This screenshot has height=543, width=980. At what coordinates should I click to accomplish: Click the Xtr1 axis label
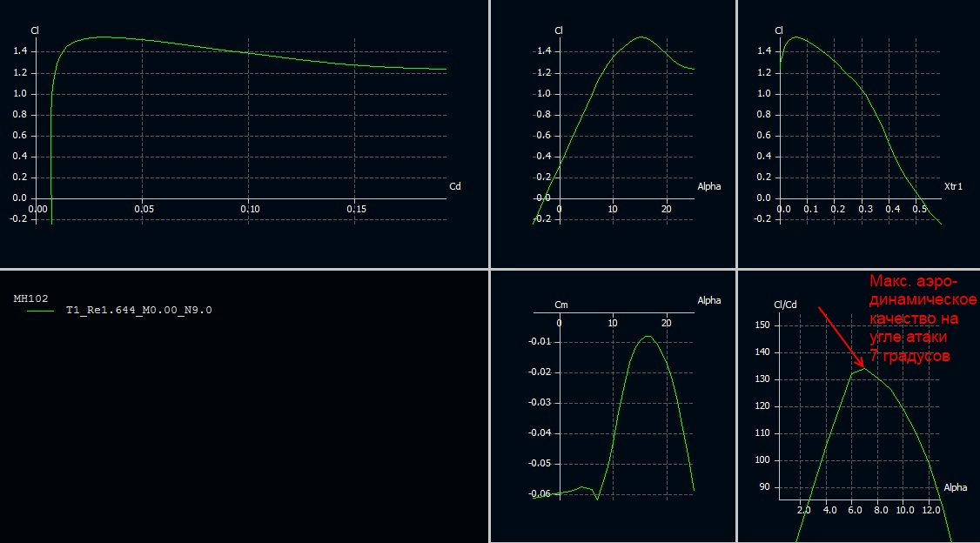click(x=952, y=186)
